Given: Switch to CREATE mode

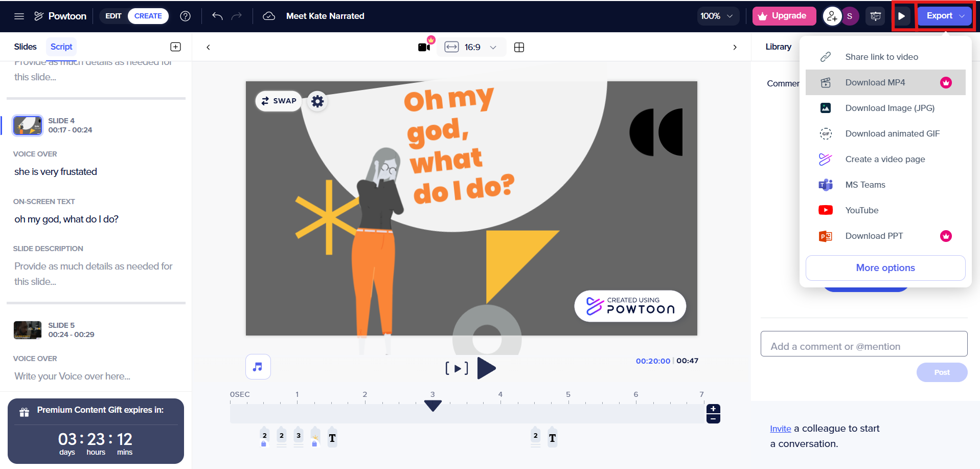Looking at the screenshot, I should [x=148, y=16].
